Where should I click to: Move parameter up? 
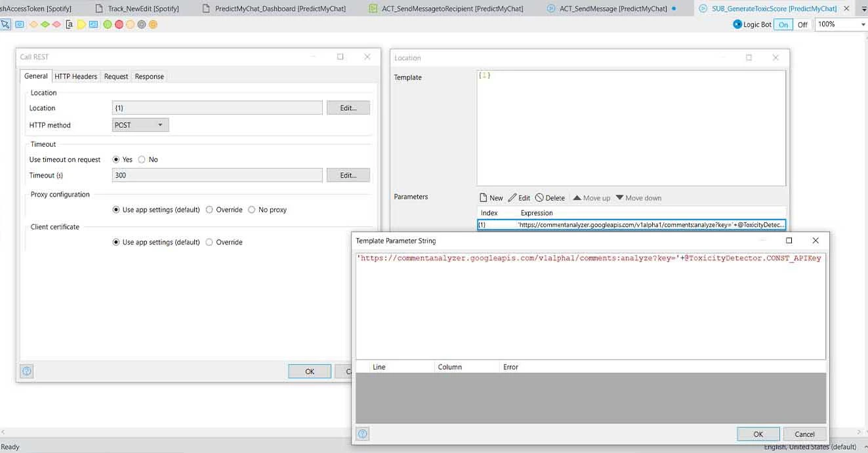pos(591,198)
